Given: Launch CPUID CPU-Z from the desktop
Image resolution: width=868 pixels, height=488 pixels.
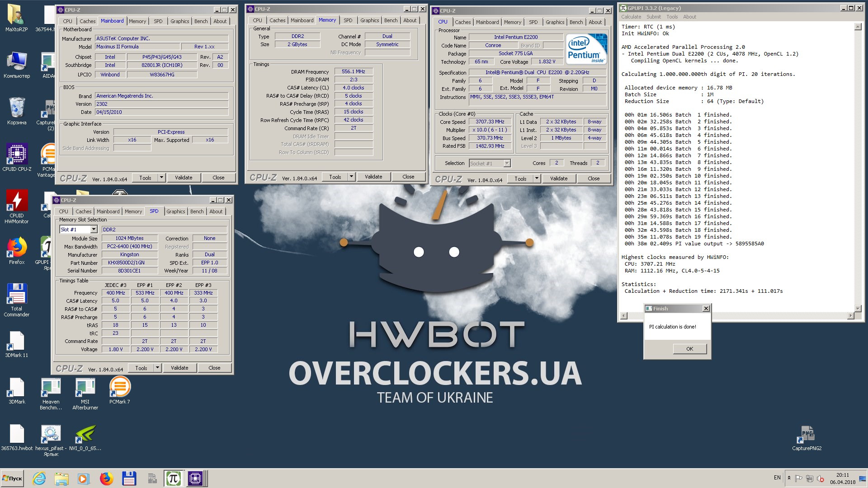Looking at the screenshot, I should pos(17,158).
